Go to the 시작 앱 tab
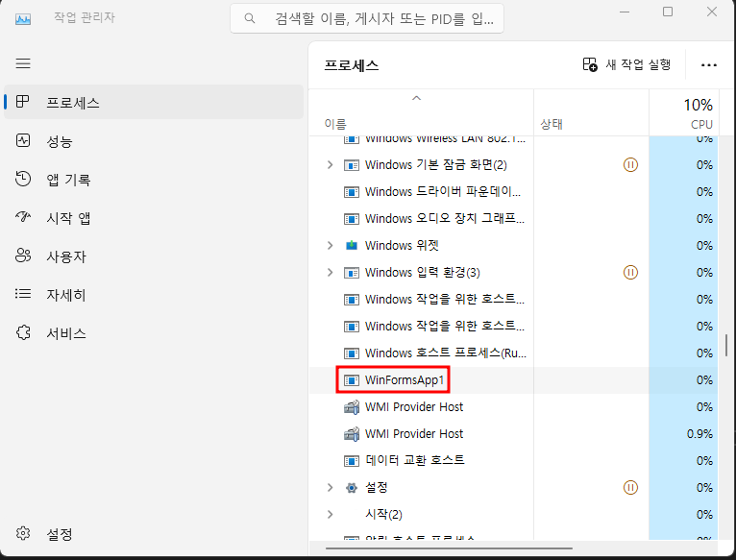 (x=154, y=217)
